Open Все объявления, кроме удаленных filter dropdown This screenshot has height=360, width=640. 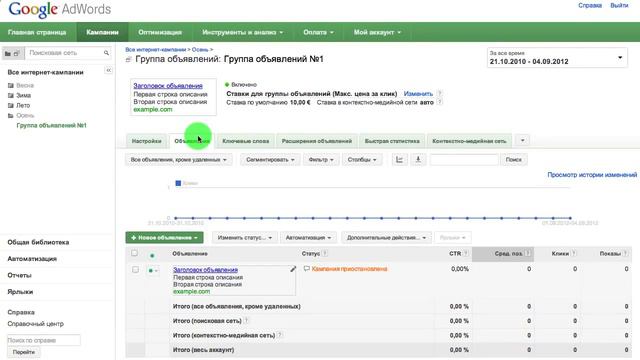[179, 160]
